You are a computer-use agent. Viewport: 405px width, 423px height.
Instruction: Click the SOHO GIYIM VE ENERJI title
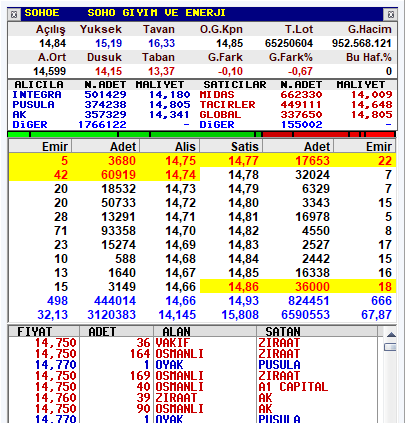pos(156,13)
